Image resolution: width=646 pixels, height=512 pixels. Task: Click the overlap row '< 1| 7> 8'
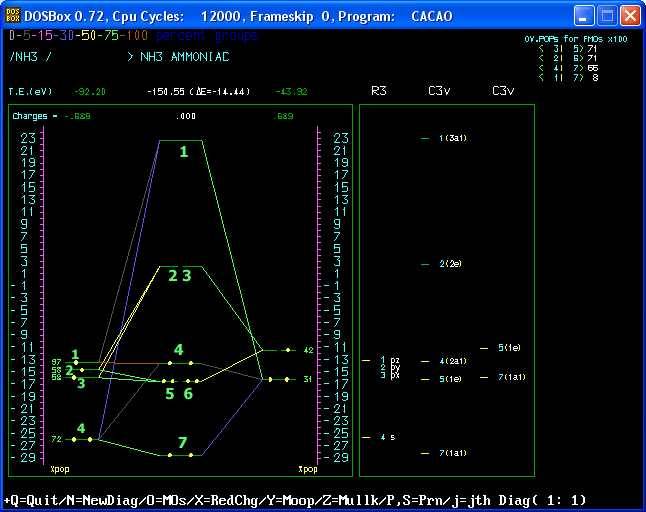[568, 77]
